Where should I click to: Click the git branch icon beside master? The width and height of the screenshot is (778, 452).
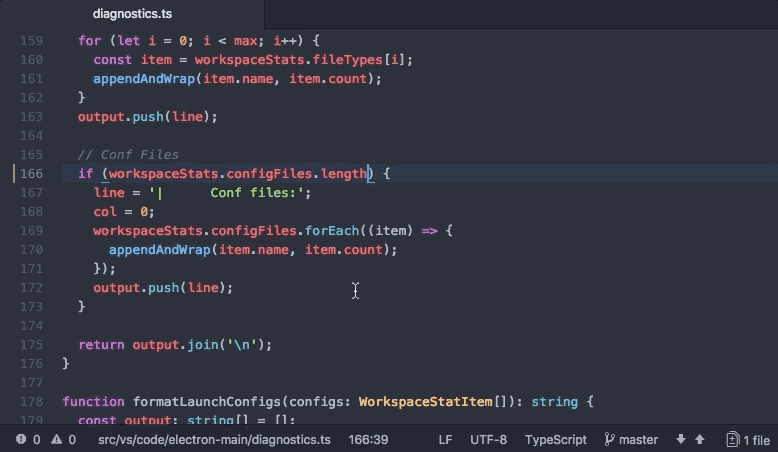coord(609,439)
